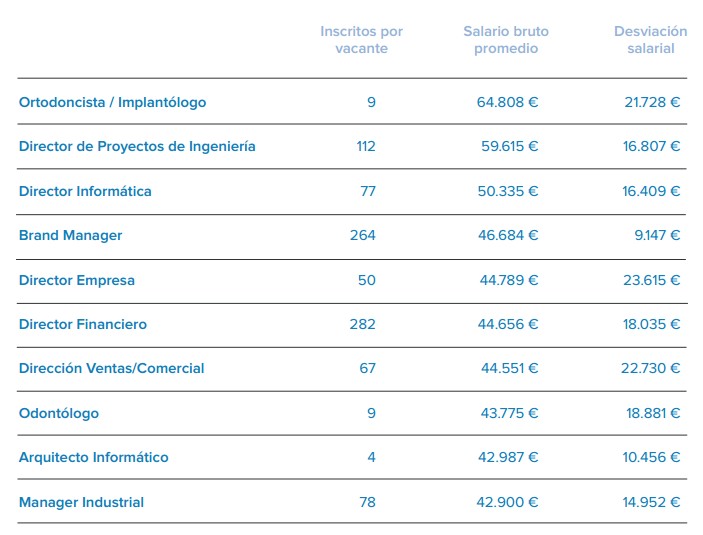Select the Director Empresa row label

click(x=76, y=280)
